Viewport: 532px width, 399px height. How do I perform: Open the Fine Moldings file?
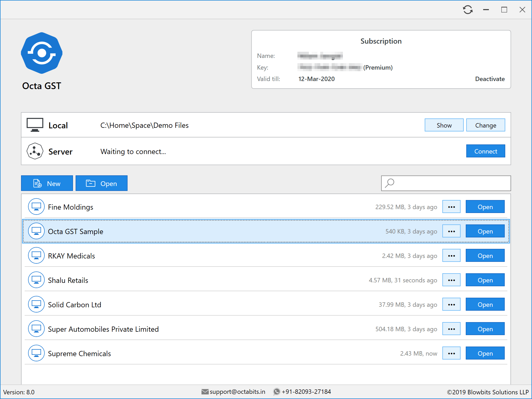pos(485,207)
